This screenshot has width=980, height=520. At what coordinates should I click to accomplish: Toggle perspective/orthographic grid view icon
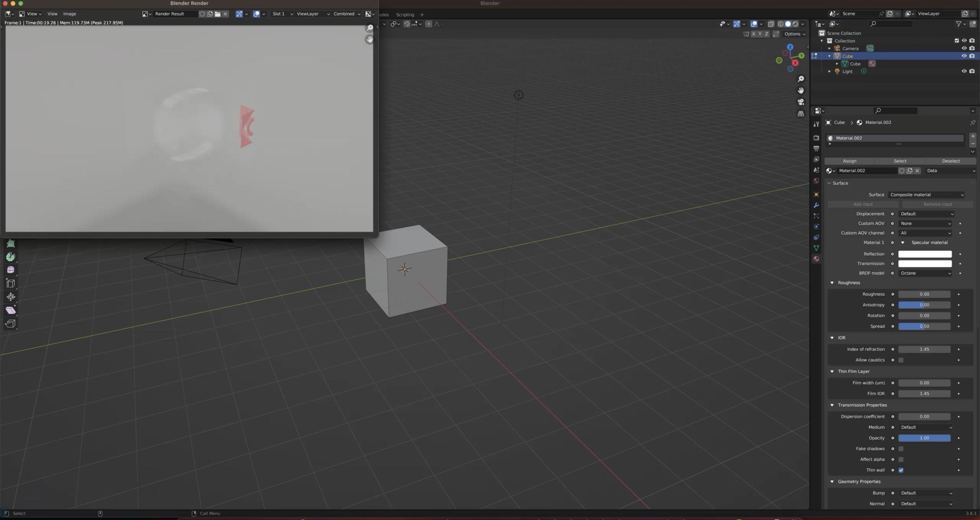coord(801,114)
